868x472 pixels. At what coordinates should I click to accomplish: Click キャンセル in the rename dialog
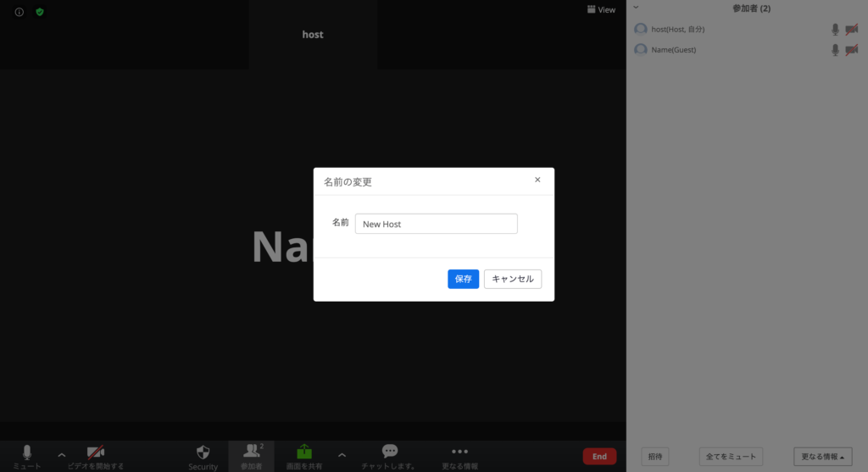[512, 279]
